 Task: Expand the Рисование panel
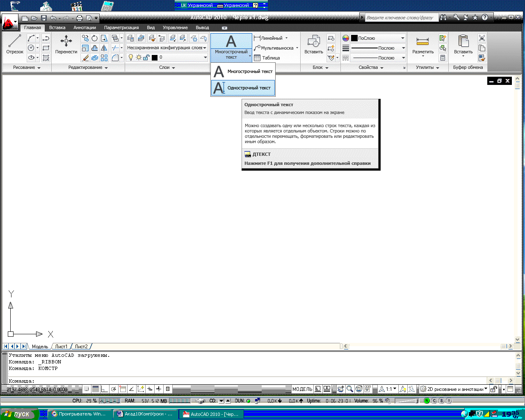click(27, 68)
